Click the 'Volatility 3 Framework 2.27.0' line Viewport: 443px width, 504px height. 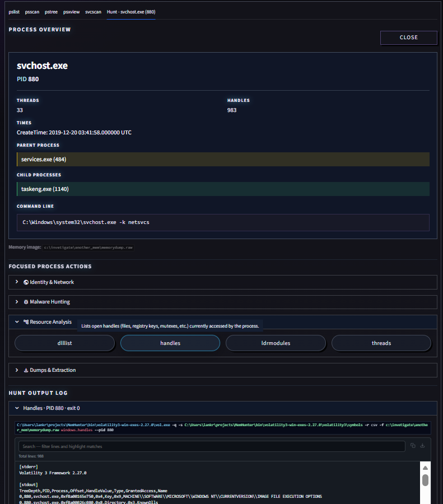point(53,473)
